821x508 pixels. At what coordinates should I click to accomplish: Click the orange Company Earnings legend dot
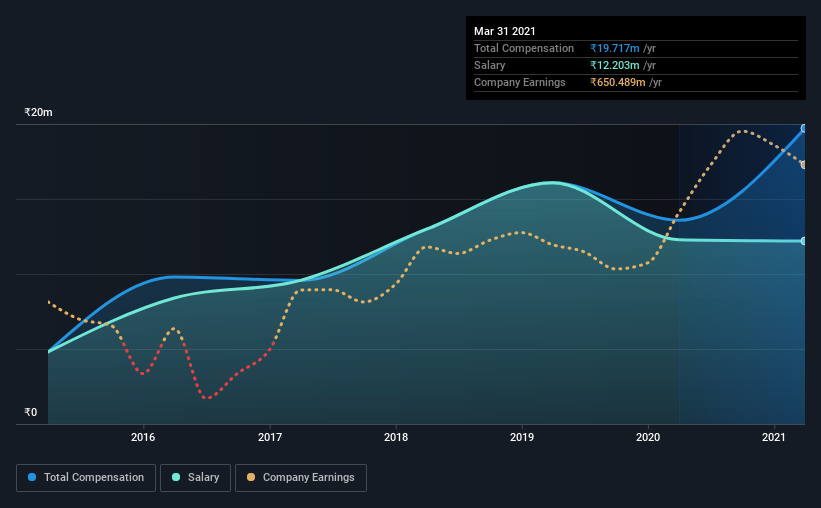(x=251, y=477)
